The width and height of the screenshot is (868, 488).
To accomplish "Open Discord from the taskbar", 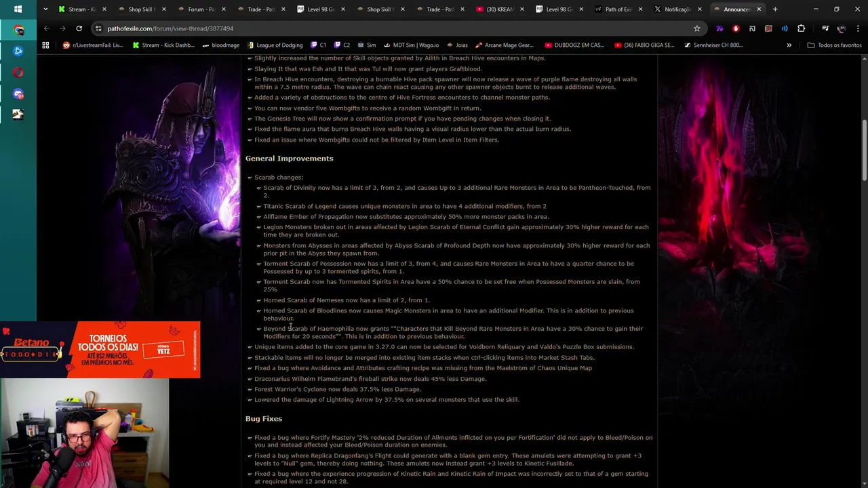I will point(18,94).
